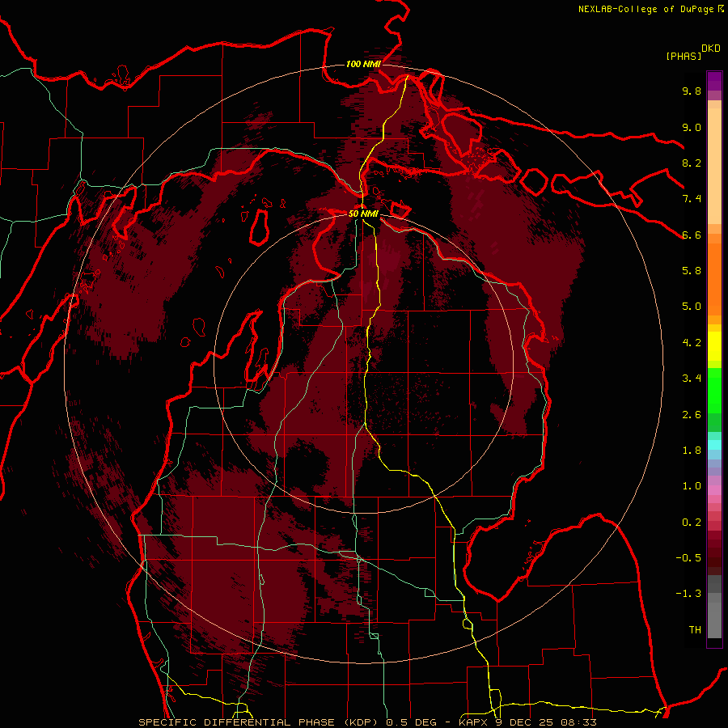The image size is (728, 728).
Task: Click the 100 NMI range ring label
Action: 363,64
